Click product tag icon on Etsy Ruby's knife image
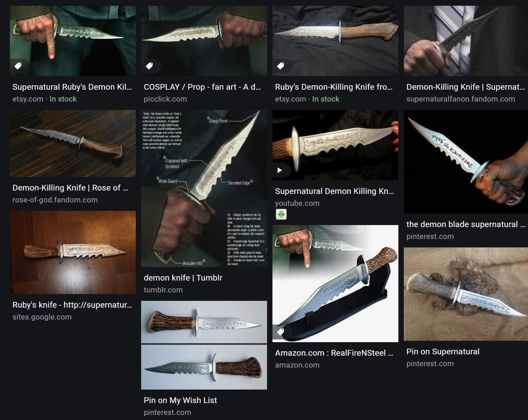 (x=18, y=66)
